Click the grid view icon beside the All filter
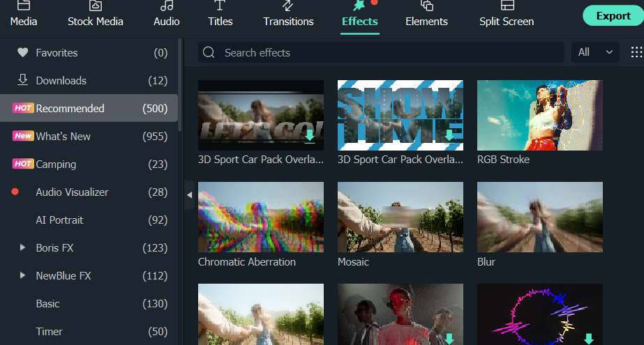Screen dimensions: 644x345 pos(636,52)
